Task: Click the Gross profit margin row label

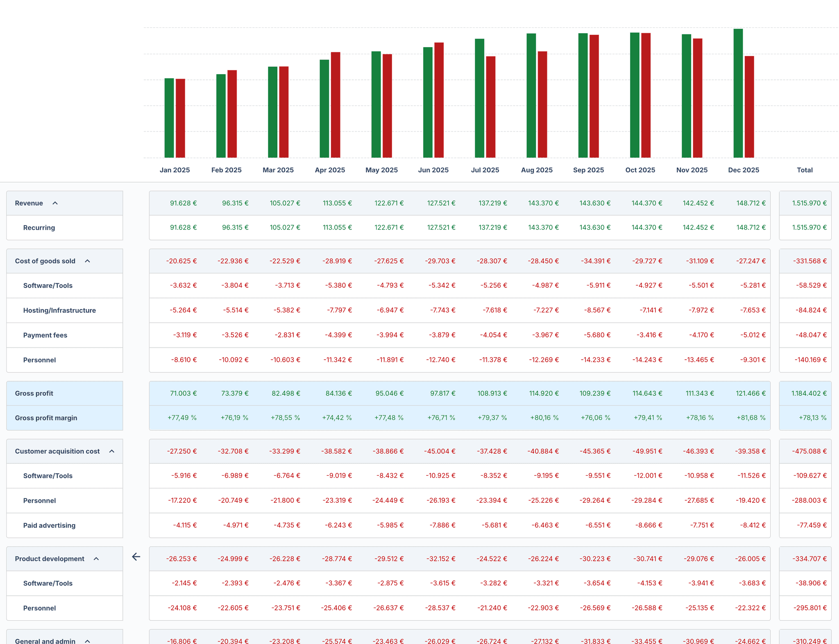Action: pos(46,418)
